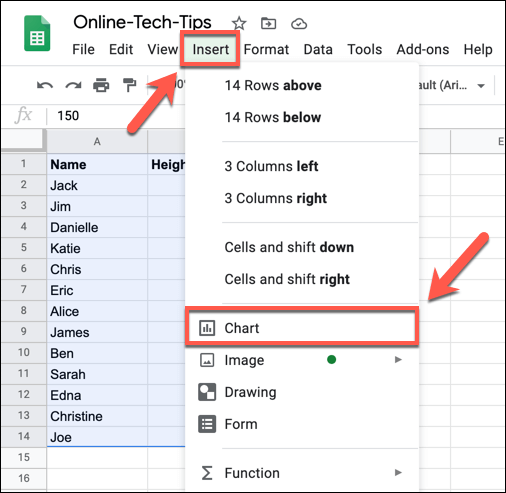This screenshot has width=506, height=493.
Task: Click the print icon
Action: (x=101, y=85)
